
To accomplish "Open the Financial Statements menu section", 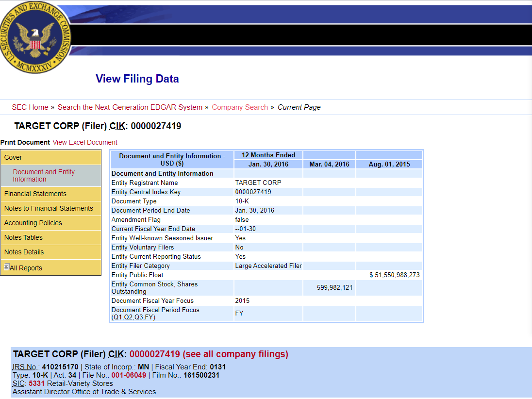I will click(x=51, y=194).
